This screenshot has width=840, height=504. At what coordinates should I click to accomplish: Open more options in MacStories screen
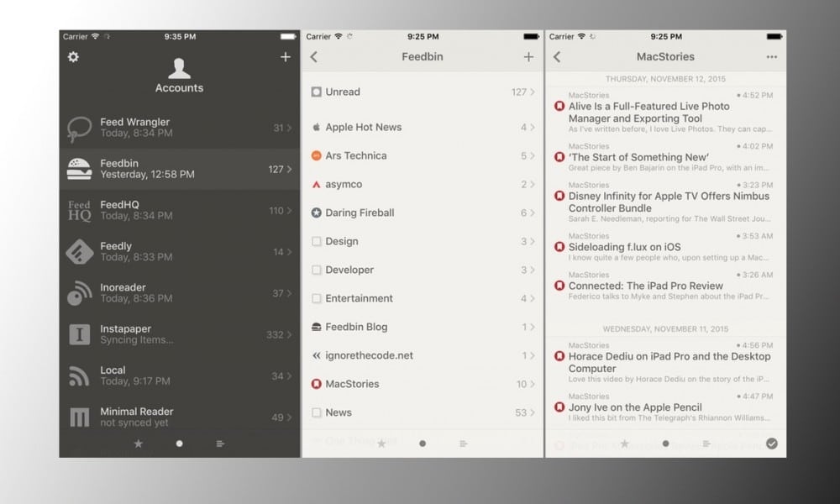(771, 57)
